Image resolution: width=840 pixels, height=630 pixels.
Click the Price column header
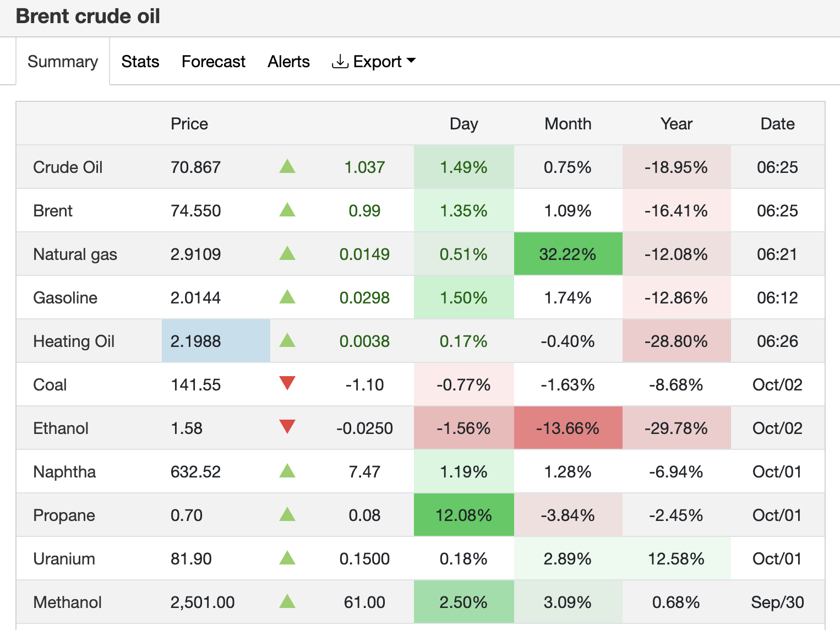tap(189, 123)
